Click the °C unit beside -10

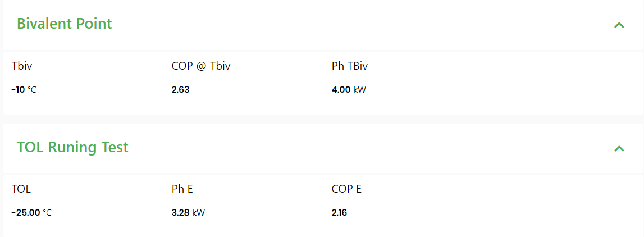[x=32, y=90]
